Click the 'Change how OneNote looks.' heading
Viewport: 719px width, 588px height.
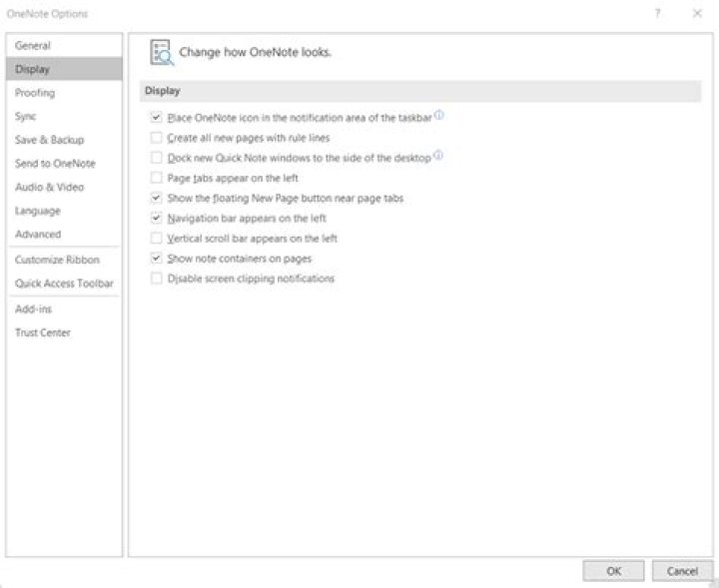click(255, 52)
